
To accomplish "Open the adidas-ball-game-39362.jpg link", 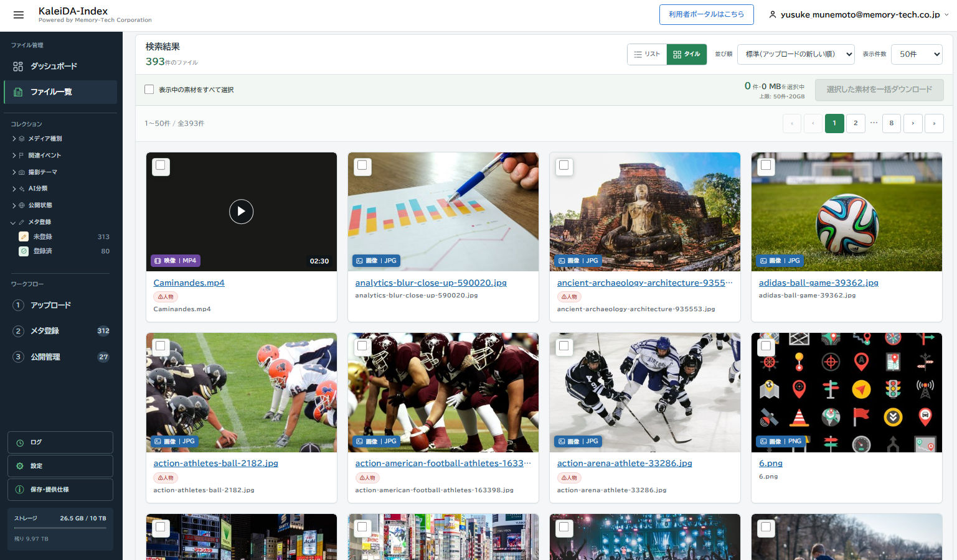I will (x=819, y=282).
